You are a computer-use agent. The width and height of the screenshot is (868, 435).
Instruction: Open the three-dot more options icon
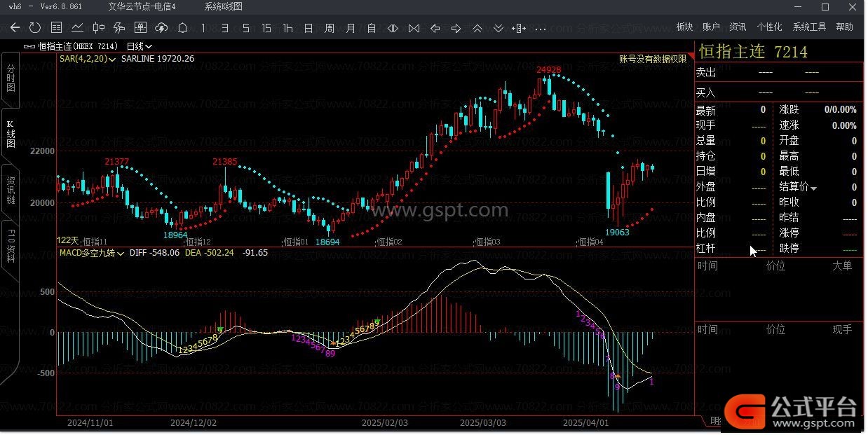541,28
